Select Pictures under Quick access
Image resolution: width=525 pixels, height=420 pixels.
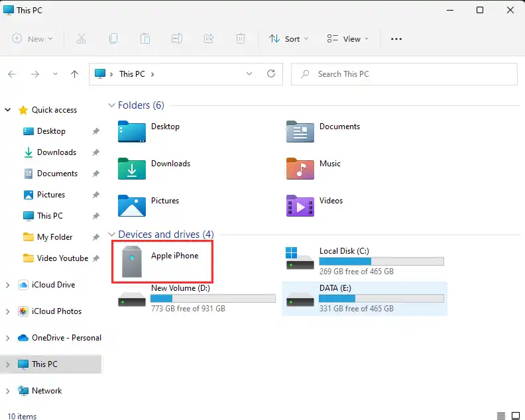click(51, 195)
